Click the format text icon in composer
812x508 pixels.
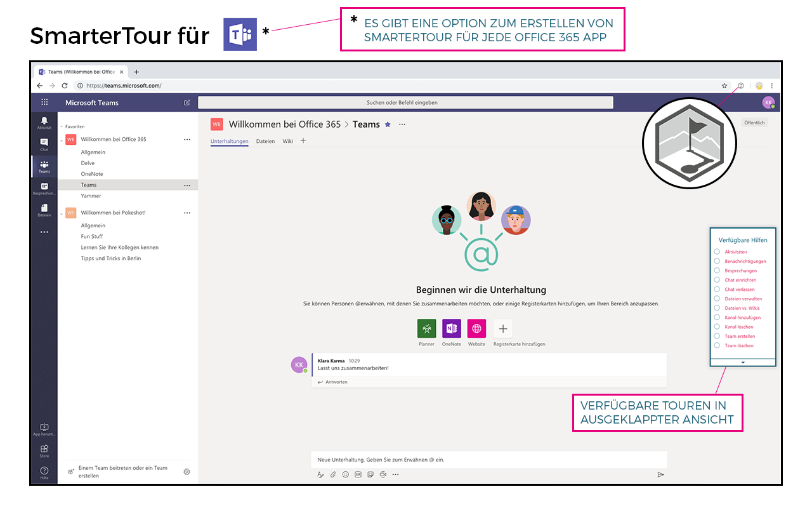pos(320,474)
